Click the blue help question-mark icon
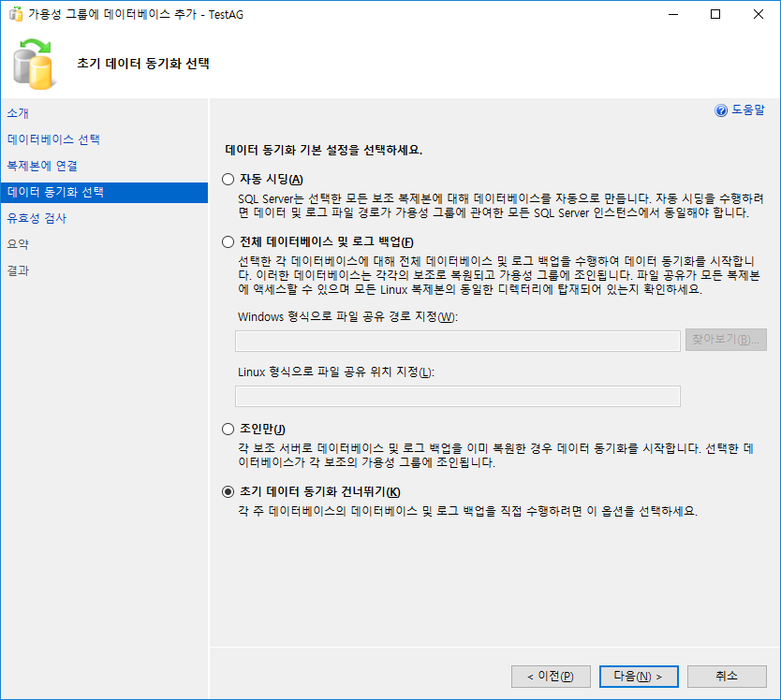 tap(721, 110)
